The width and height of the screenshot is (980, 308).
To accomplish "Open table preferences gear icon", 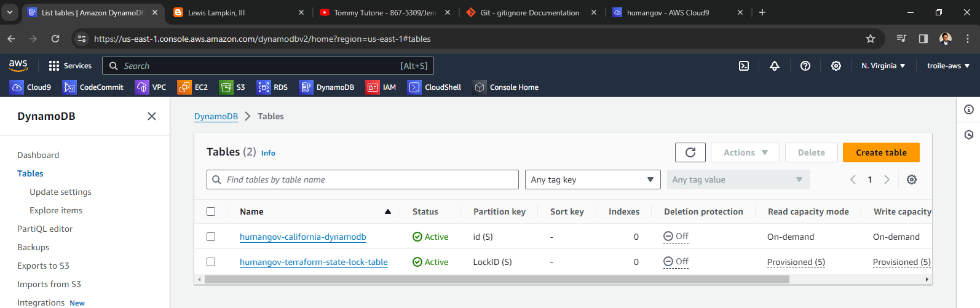I will point(912,180).
